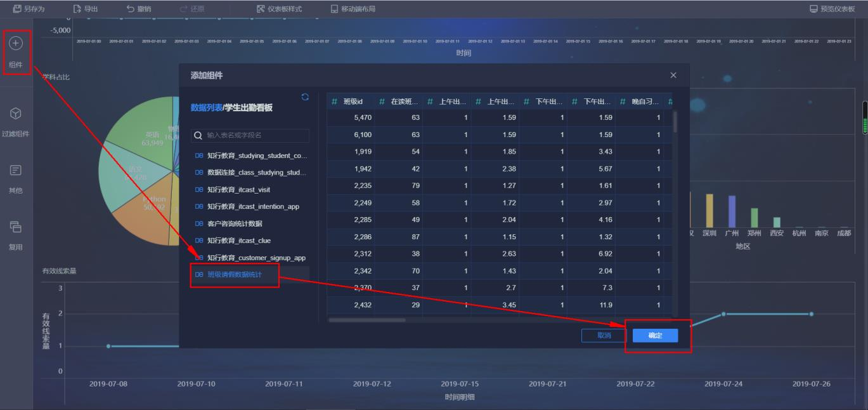Click cell value 2,235
The width and height of the screenshot is (868, 410).
coord(363,186)
